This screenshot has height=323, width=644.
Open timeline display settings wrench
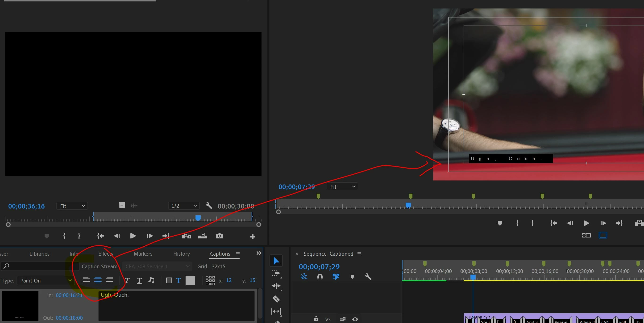368,277
